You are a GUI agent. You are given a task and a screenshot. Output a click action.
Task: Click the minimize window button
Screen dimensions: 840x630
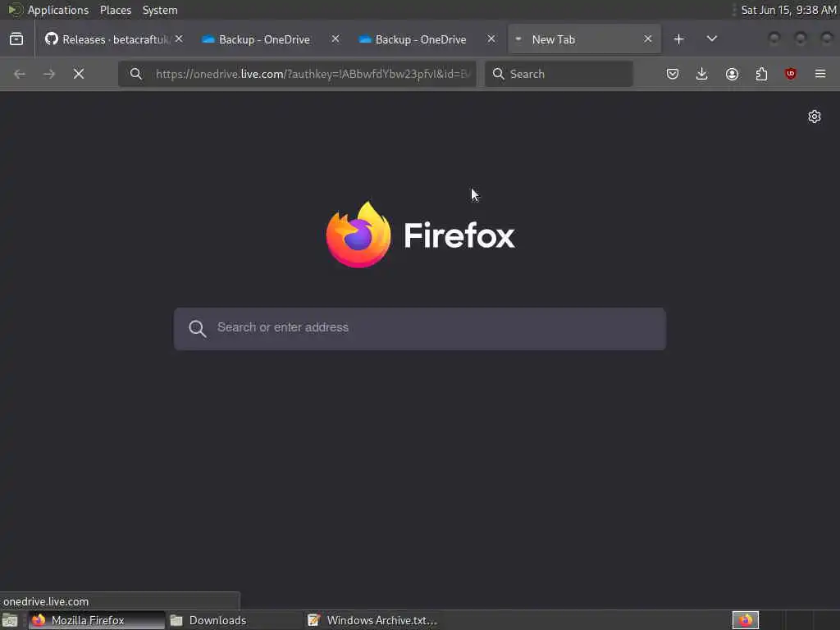tap(774, 39)
